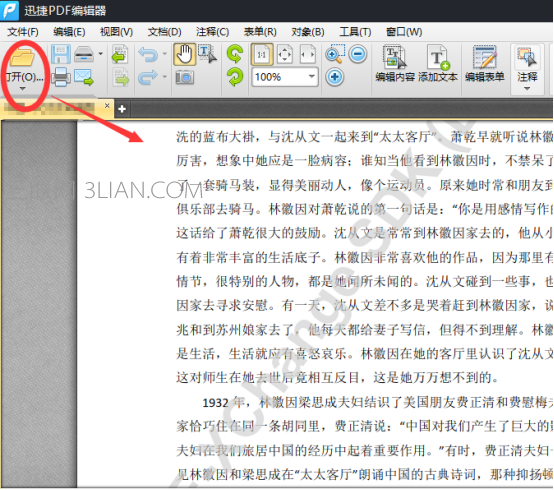Close the current document tab
Image resolution: width=554 pixels, height=490 pixels.
pyautogui.click(x=107, y=106)
